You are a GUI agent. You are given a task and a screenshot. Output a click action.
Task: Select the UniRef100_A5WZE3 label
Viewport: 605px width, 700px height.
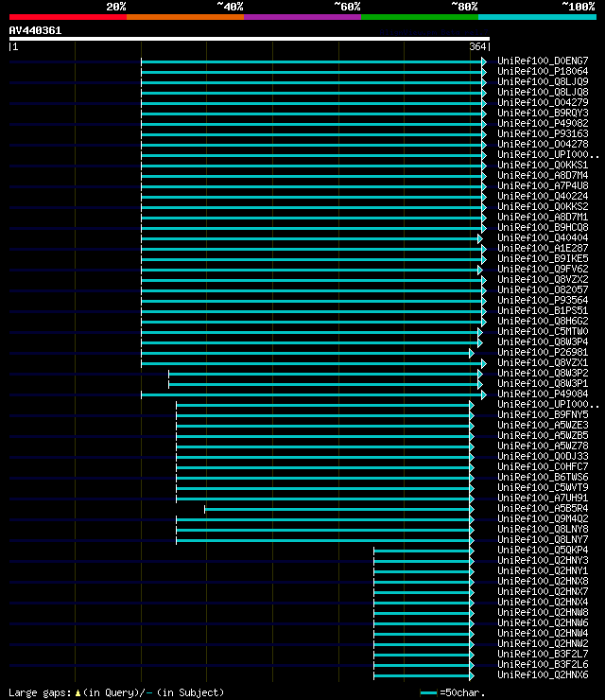543,425
